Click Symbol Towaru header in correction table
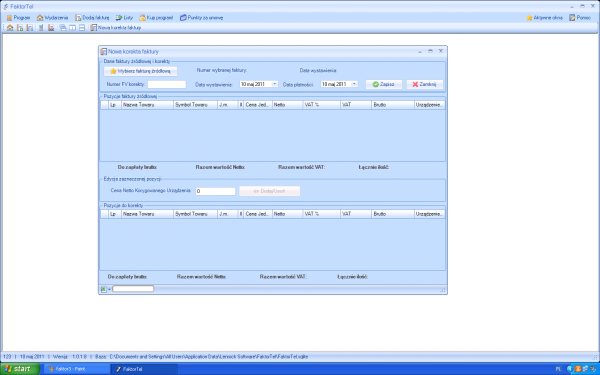Viewport: 600px width, 375px height. [195, 214]
